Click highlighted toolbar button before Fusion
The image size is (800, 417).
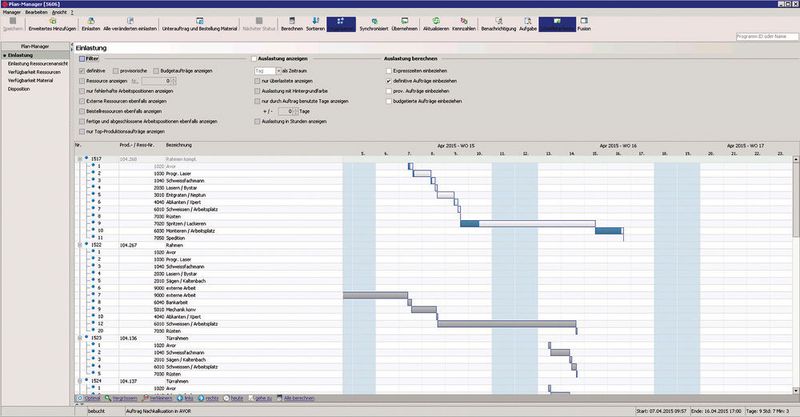pyautogui.click(x=557, y=24)
